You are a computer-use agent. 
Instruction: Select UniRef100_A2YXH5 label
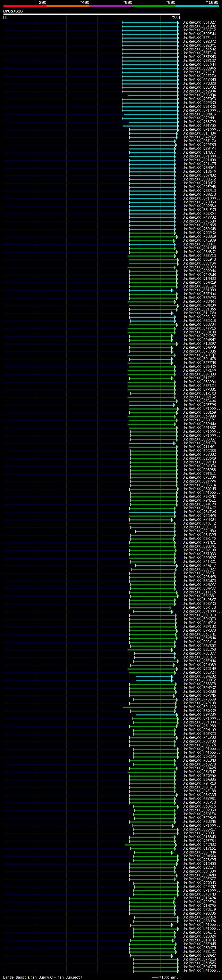(x=199, y=80)
